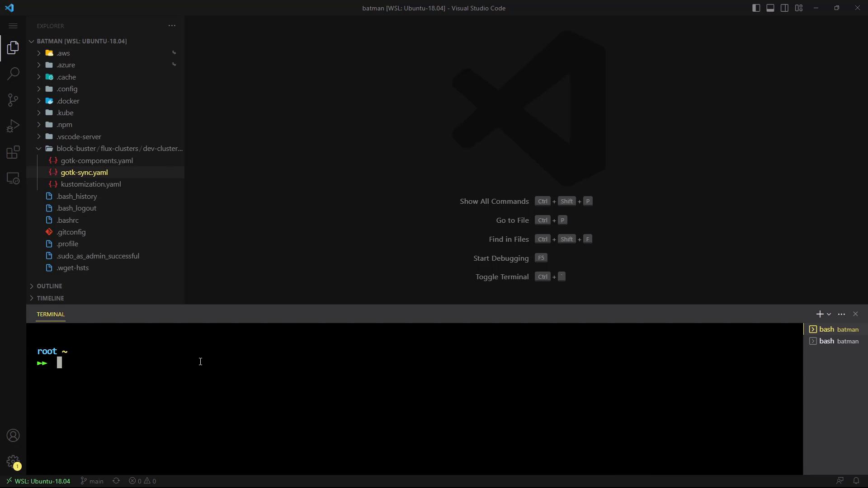Expand the .config folder
This screenshot has height=488, width=868.
(x=105, y=89)
